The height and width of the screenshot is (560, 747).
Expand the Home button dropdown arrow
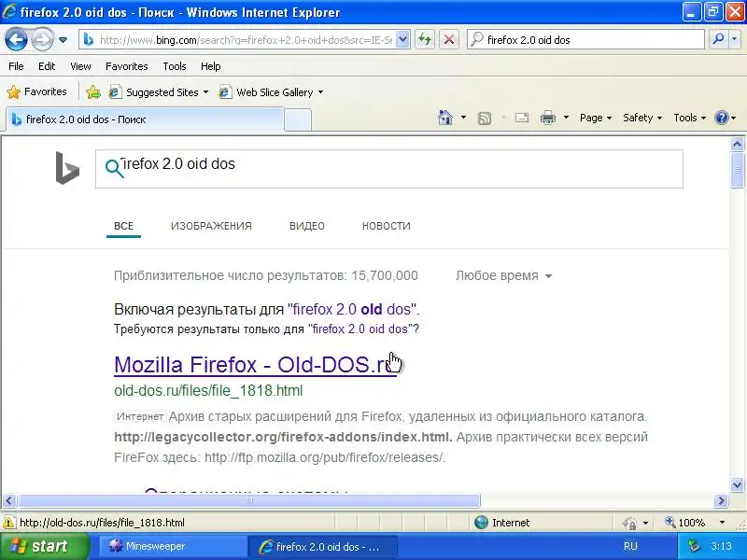(x=463, y=118)
